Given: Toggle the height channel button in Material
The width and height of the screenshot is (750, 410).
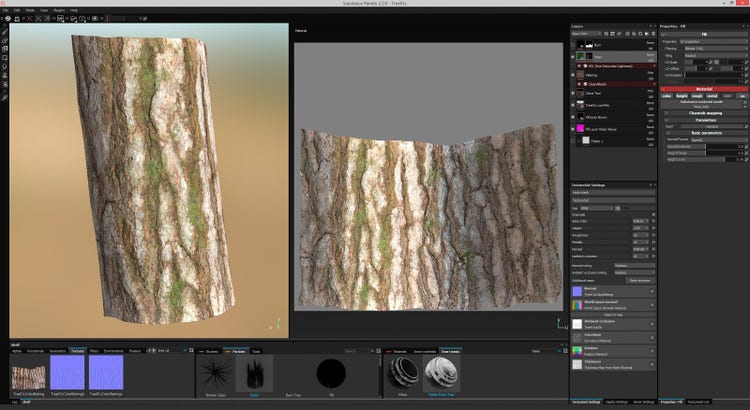Looking at the screenshot, I should [682, 96].
